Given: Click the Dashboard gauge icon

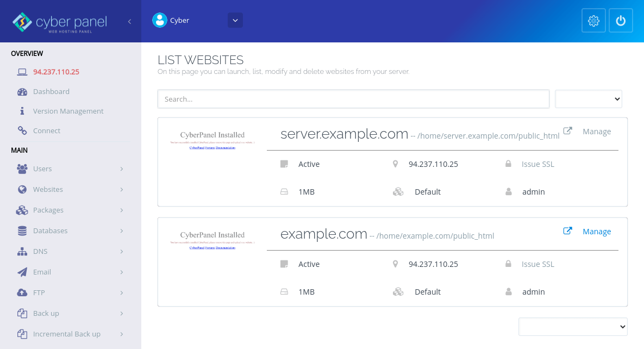Looking at the screenshot, I should [x=22, y=91].
